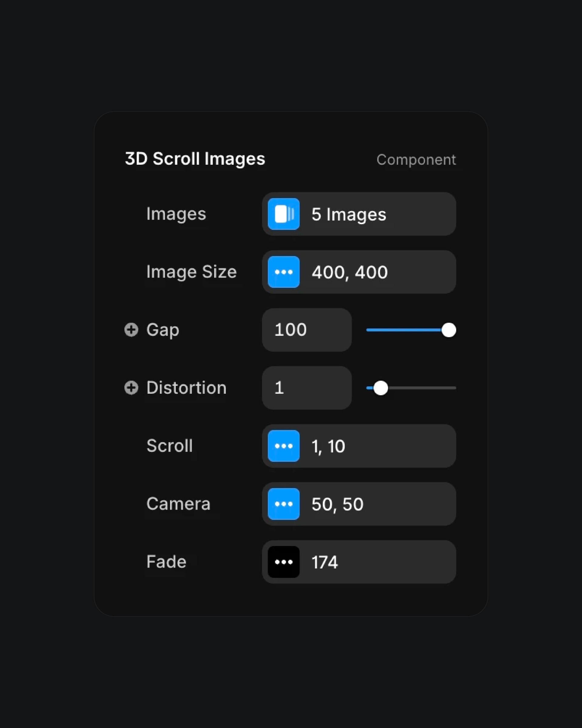This screenshot has height=728, width=582.
Task: Click the blue filled portion of the Gap slider
Action: coord(404,330)
